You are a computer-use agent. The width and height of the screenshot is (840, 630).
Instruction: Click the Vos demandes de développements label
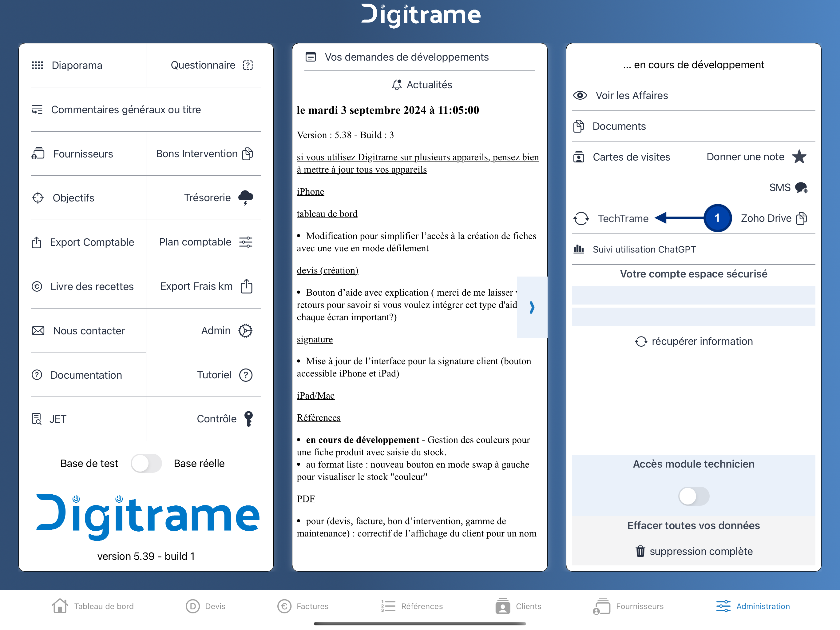click(x=407, y=57)
